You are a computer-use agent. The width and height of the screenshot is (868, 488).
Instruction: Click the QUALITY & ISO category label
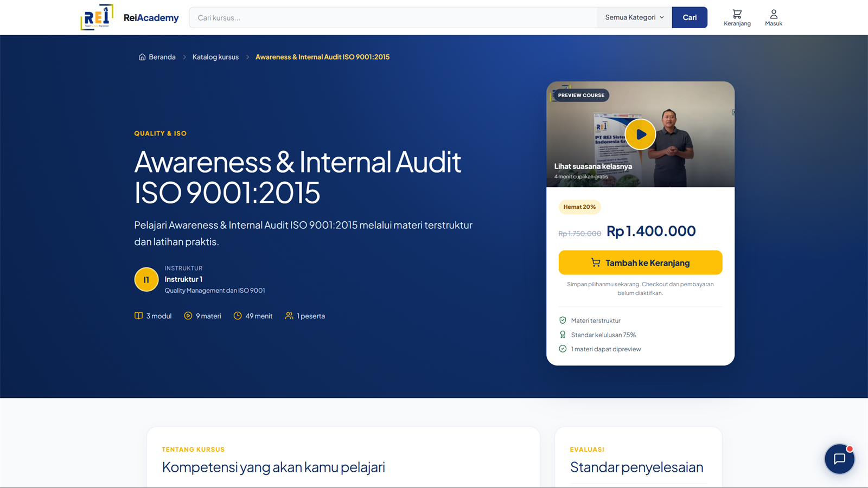click(161, 133)
